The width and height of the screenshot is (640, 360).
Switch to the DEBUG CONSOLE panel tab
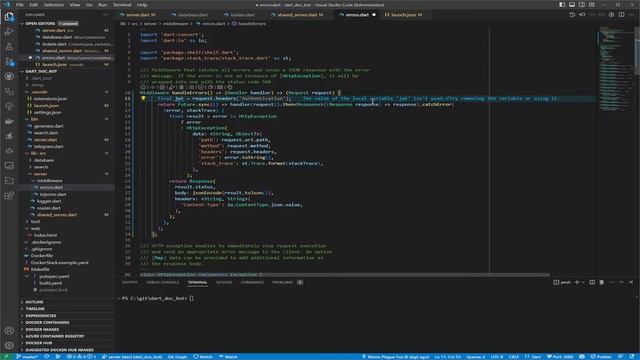point(162,282)
